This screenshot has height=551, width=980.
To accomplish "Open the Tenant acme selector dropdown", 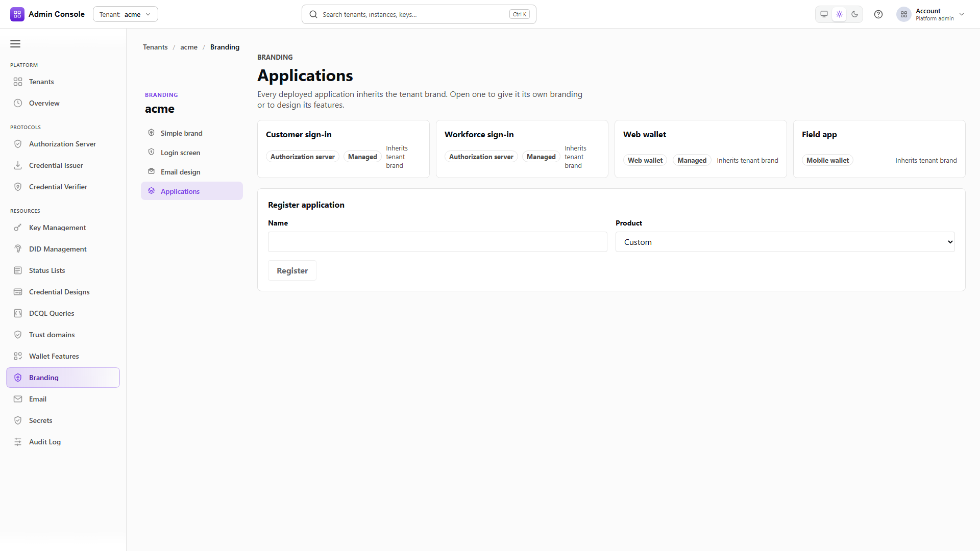I will pyautogui.click(x=126, y=14).
